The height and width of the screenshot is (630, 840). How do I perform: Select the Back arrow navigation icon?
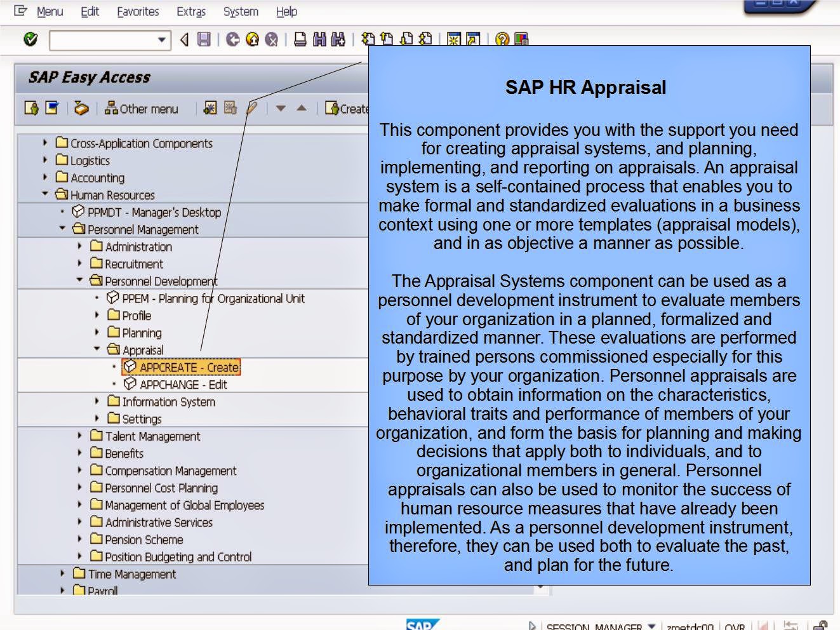pos(184,40)
